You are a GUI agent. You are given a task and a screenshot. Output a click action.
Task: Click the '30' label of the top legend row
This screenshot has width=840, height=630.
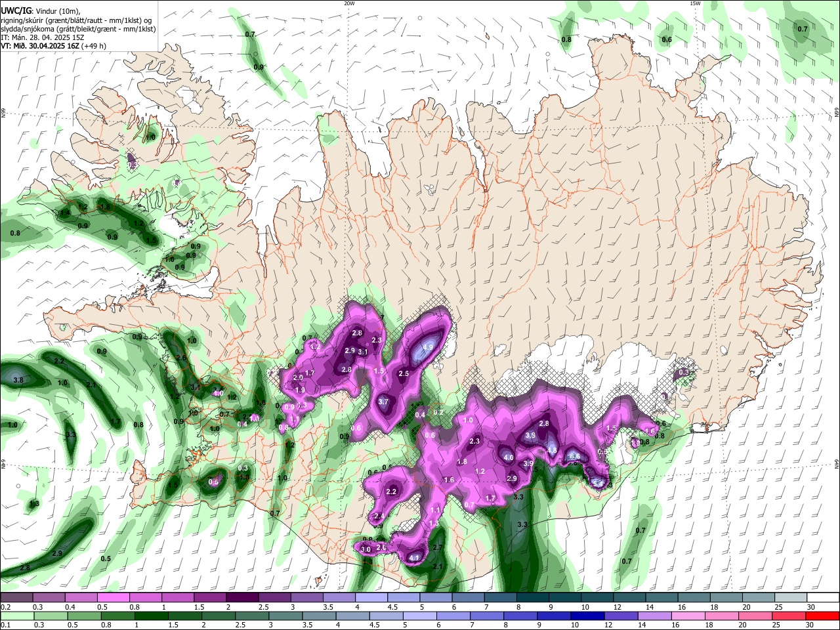point(811,607)
